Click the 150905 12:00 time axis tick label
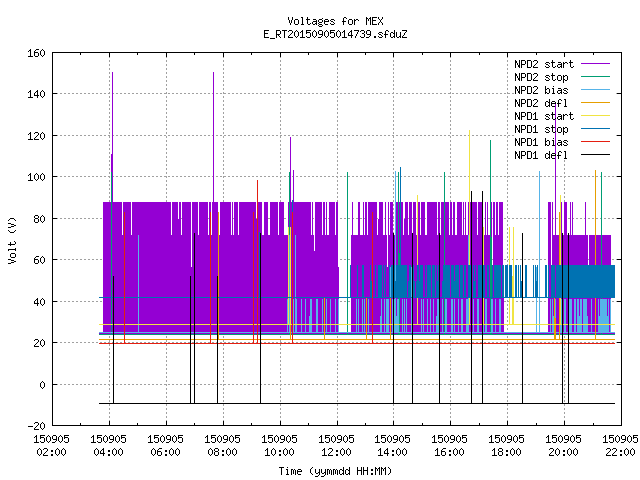This screenshot has height=480, width=640. click(x=336, y=446)
